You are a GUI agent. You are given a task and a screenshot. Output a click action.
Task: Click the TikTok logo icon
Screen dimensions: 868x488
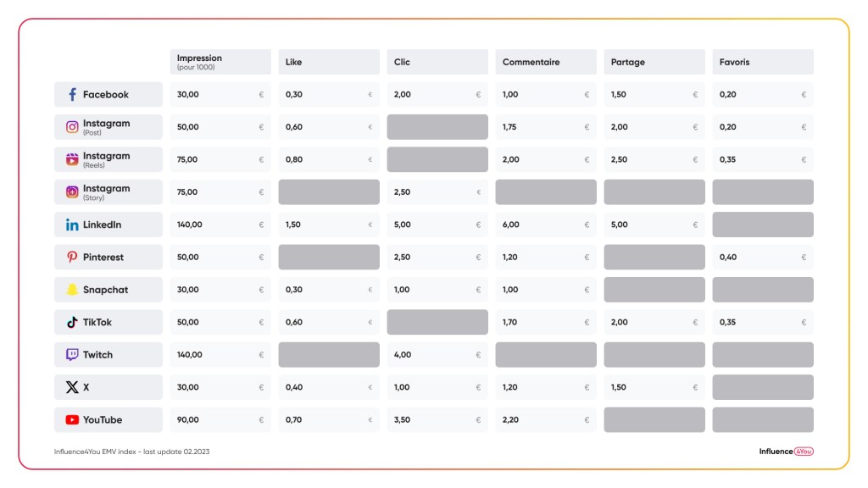(72, 322)
